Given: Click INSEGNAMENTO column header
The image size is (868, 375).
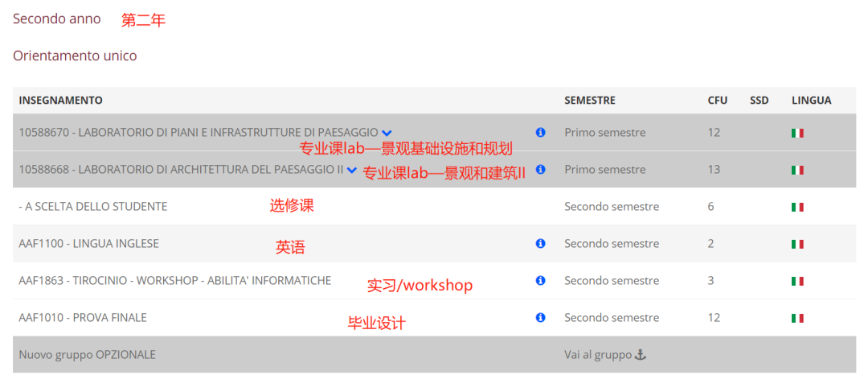Looking at the screenshot, I should [x=60, y=101].
